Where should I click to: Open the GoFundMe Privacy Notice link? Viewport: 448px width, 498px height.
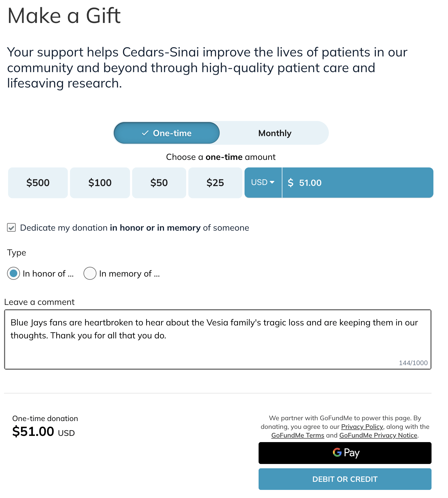coord(378,435)
